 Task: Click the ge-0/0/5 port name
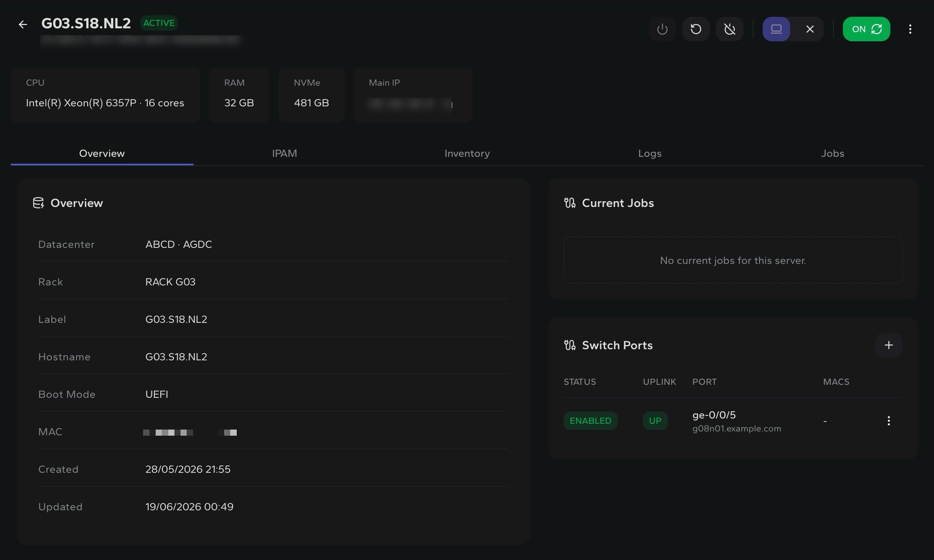pyautogui.click(x=714, y=415)
